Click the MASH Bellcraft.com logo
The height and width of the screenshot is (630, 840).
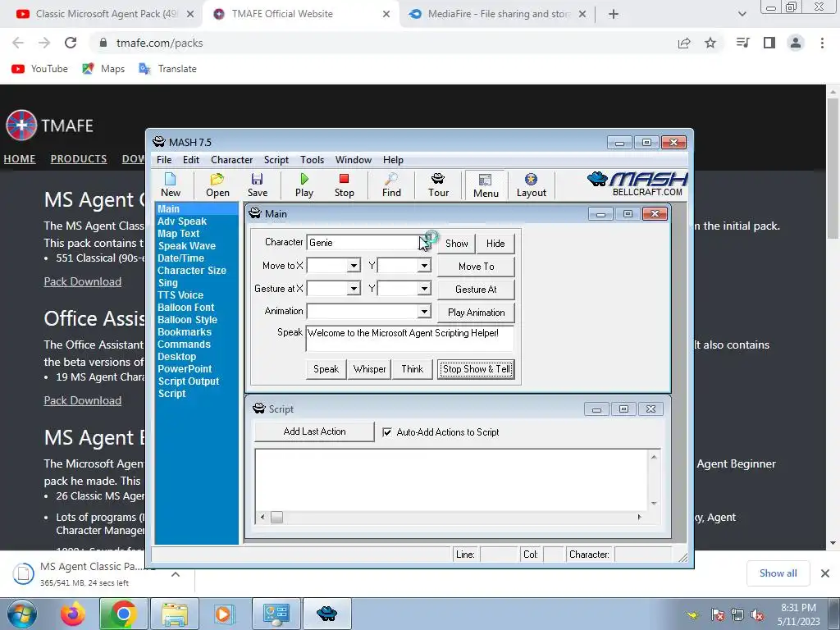pyautogui.click(x=637, y=185)
